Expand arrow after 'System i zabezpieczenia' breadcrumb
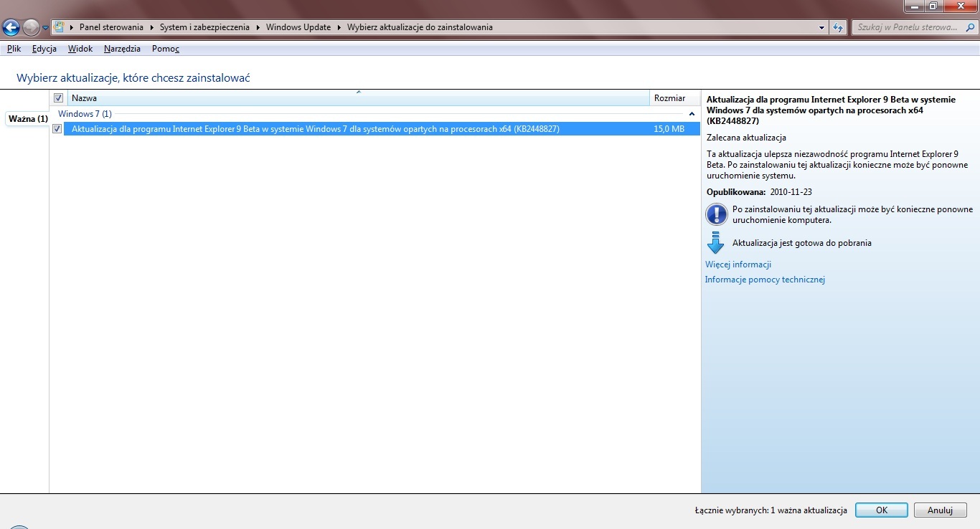980x529 pixels. pyautogui.click(x=258, y=27)
